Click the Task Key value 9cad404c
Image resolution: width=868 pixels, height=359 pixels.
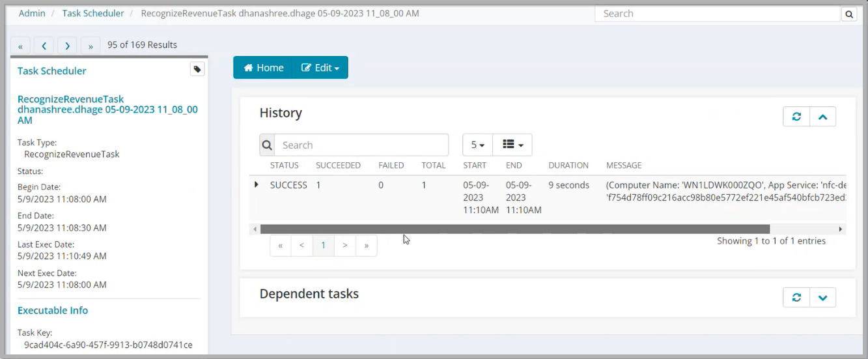[108, 345]
